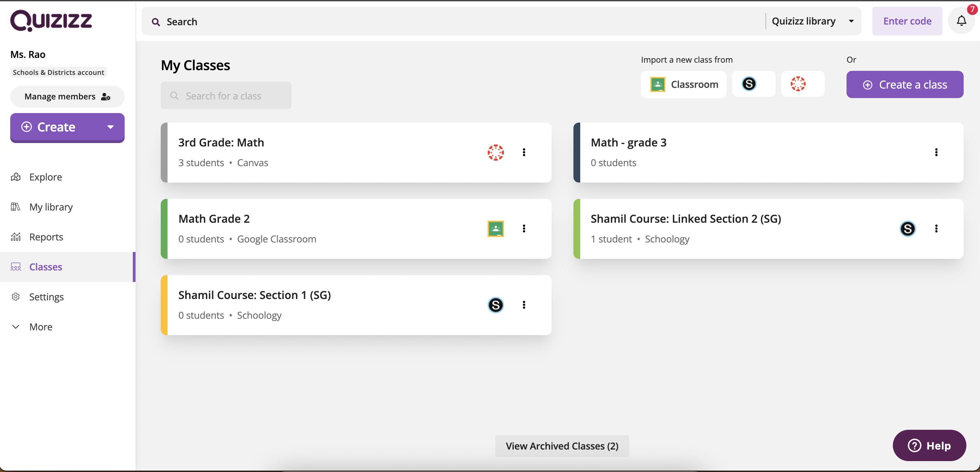Click the Enter code button

[907, 21]
